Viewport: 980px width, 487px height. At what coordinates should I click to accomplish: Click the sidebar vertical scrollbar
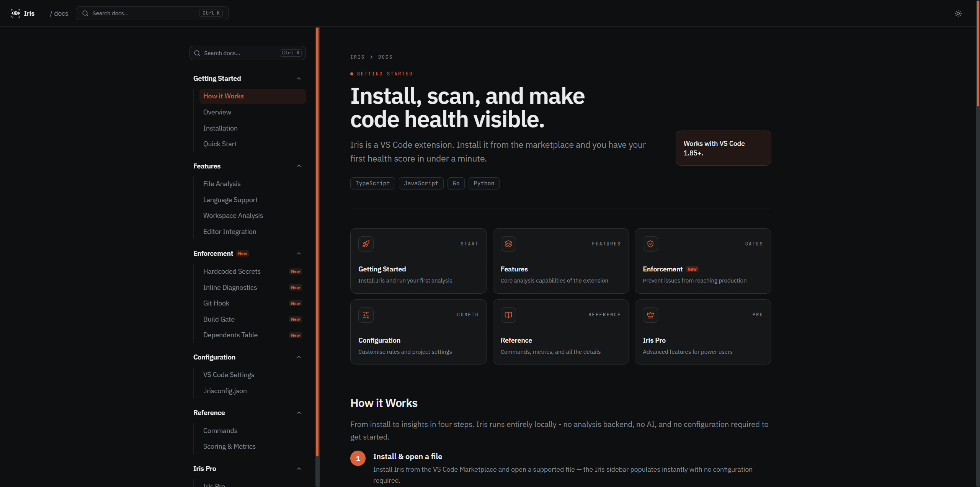[x=317, y=242]
